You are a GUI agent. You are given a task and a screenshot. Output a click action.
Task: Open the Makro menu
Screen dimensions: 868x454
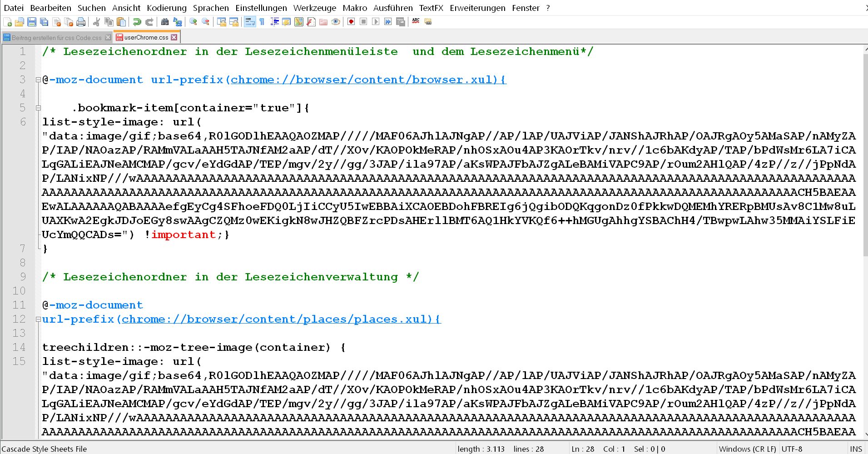[x=355, y=8]
